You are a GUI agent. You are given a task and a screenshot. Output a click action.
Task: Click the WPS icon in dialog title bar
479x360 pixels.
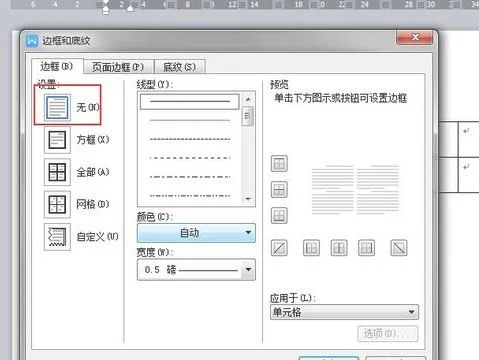(32, 41)
